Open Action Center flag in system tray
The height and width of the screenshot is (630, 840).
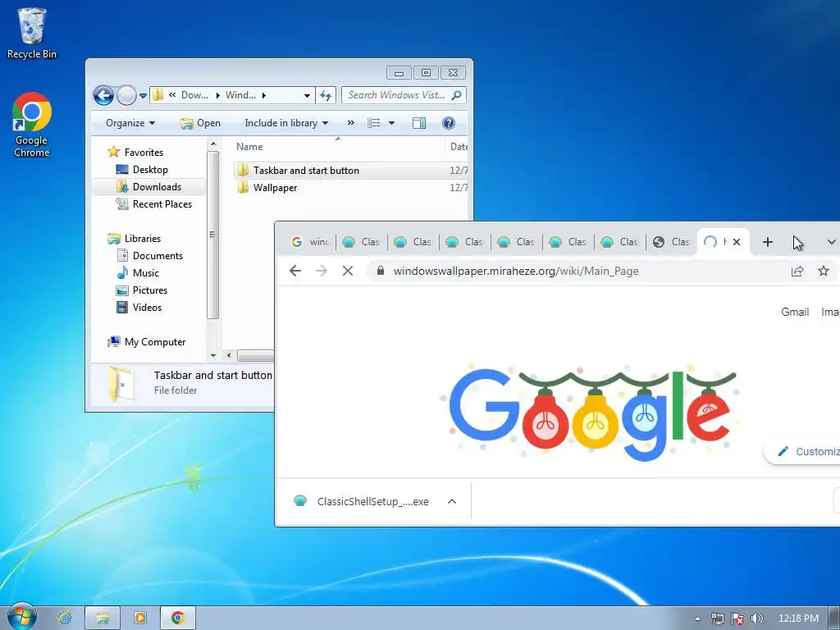pyautogui.click(x=737, y=619)
